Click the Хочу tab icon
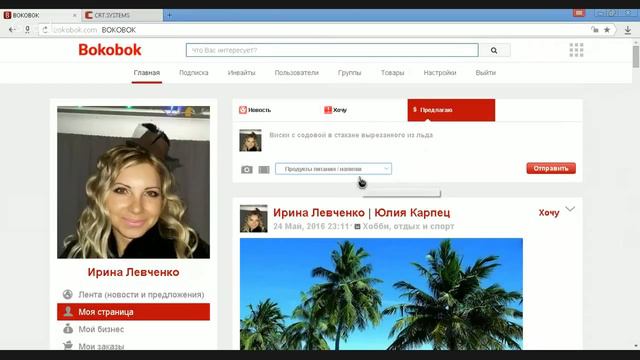Viewport: 640px width, 360px height. [x=328, y=110]
